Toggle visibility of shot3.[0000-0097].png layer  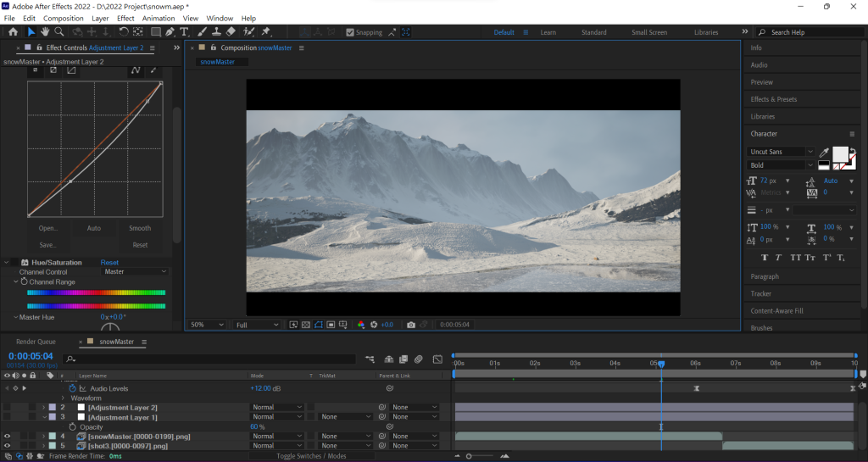click(x=8, y=445)
